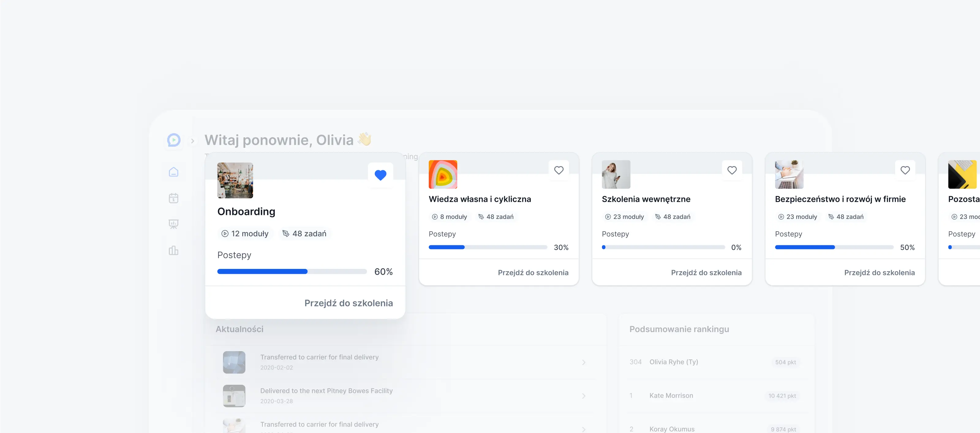
Task: Open the Calendar sidebar icon
Action: point(173,198)
